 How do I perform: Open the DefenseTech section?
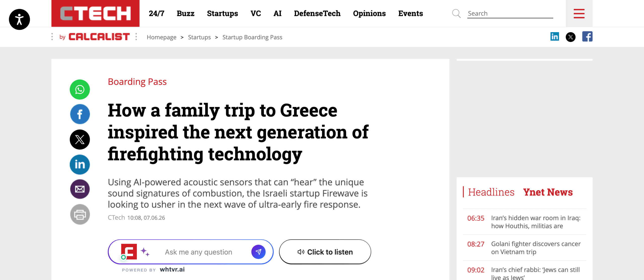[317, 13]
